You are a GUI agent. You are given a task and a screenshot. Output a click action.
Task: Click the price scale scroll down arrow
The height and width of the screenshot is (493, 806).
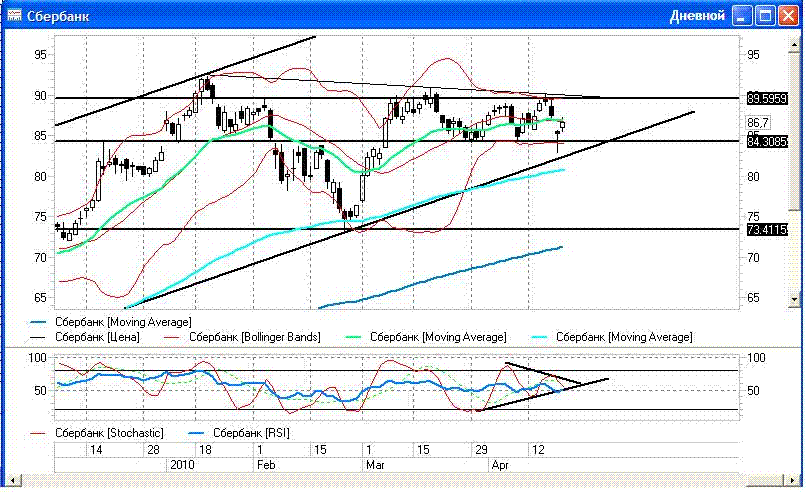[x=795, y=299]
